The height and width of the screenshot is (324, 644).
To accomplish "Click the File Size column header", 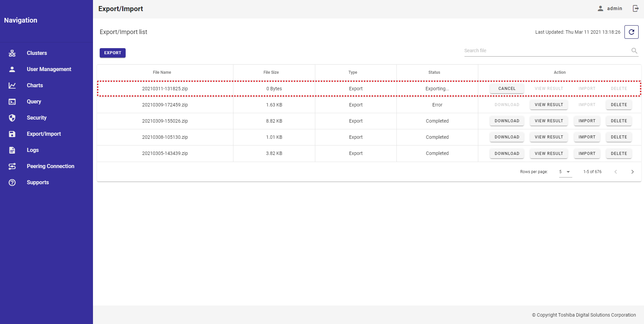I will [x=271, y=72].
